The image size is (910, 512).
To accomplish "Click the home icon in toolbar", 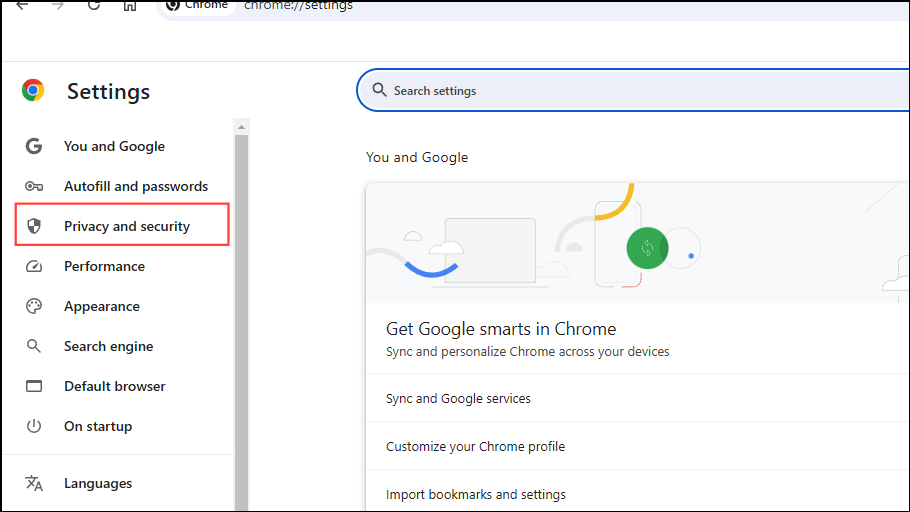I will (130, 5).
